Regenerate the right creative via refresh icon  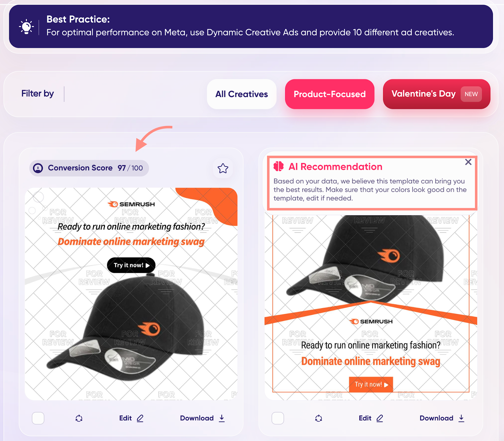[319, 418]
